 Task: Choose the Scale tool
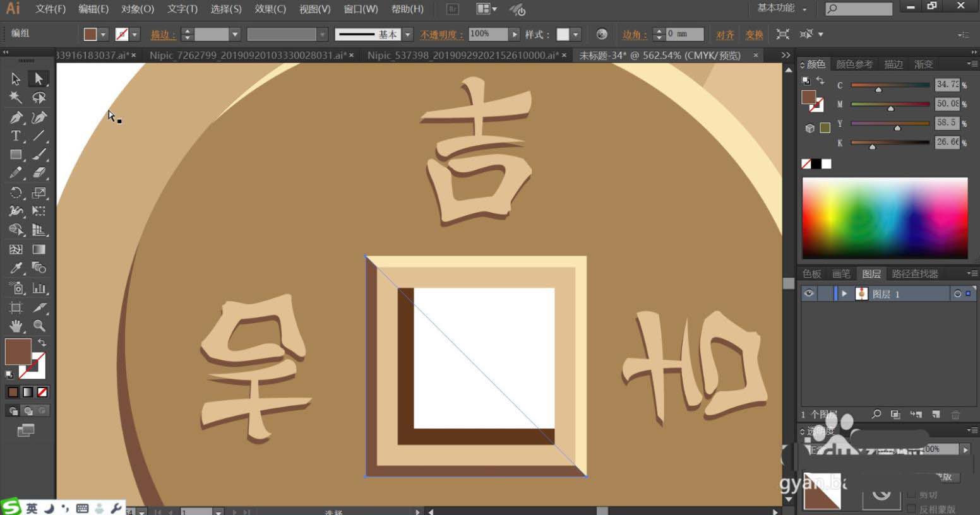click(x=39, y=192)
